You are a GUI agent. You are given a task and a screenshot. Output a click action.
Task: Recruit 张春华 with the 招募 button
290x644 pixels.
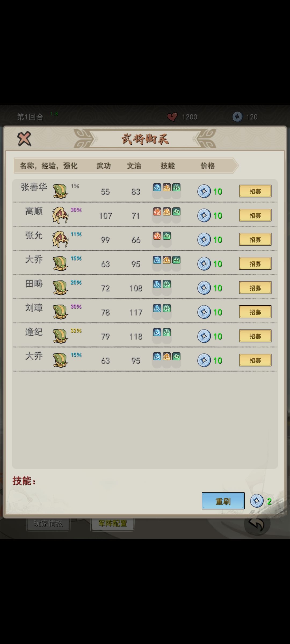(x=255, y=191)
